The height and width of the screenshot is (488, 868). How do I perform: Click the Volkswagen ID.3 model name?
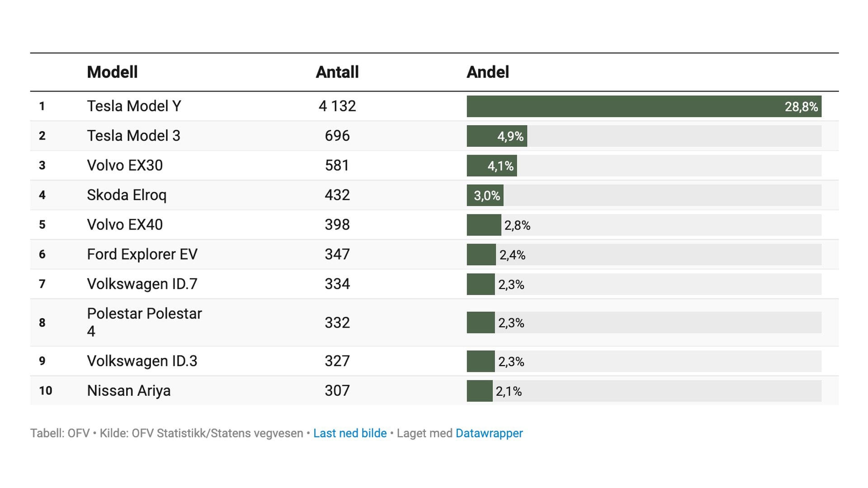point(142,361)
